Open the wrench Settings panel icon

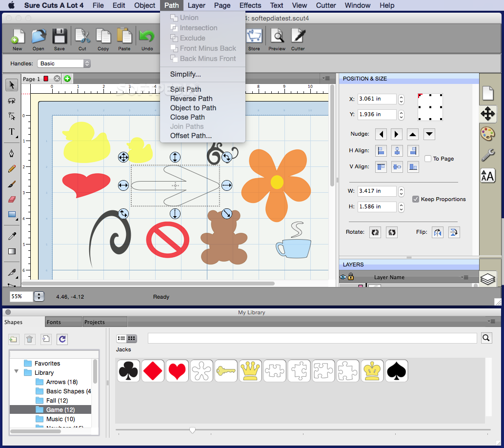487,155
